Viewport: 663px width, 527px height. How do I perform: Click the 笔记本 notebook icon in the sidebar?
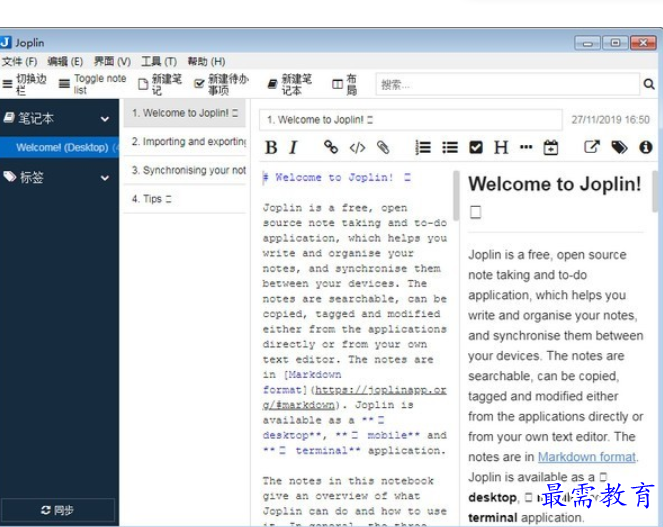pos(9,118)
